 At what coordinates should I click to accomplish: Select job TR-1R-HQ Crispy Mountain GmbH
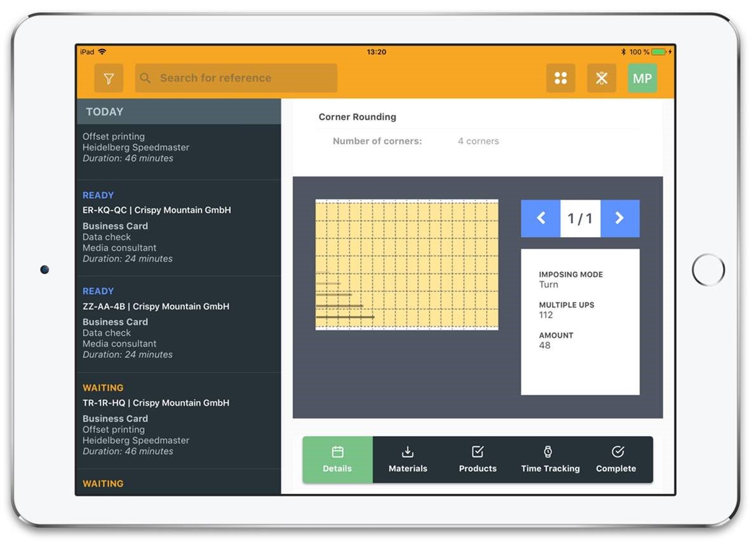coord(179,420)
